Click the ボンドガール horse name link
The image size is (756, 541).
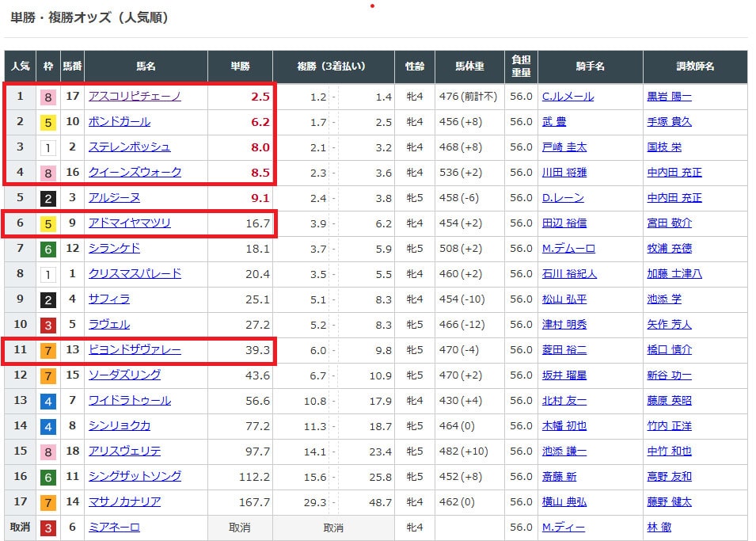coord(120,122)
